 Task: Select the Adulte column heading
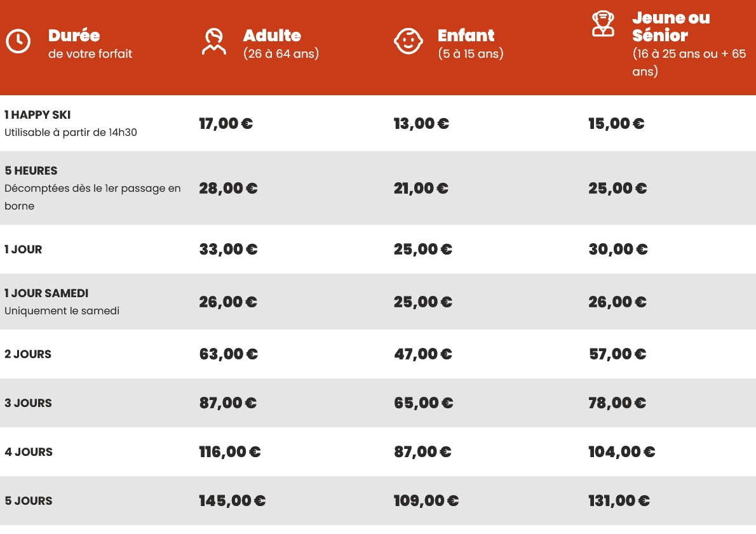(272, 36)
